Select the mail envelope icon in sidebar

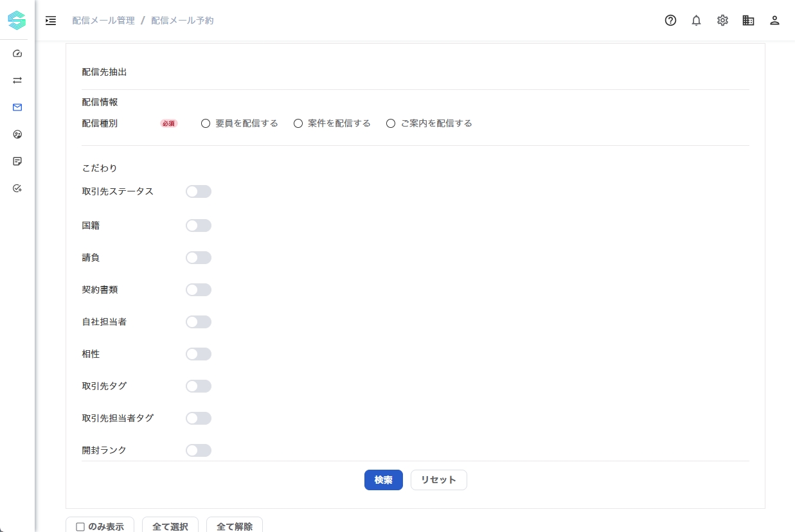pyautogui.click(x=17, y=107)
